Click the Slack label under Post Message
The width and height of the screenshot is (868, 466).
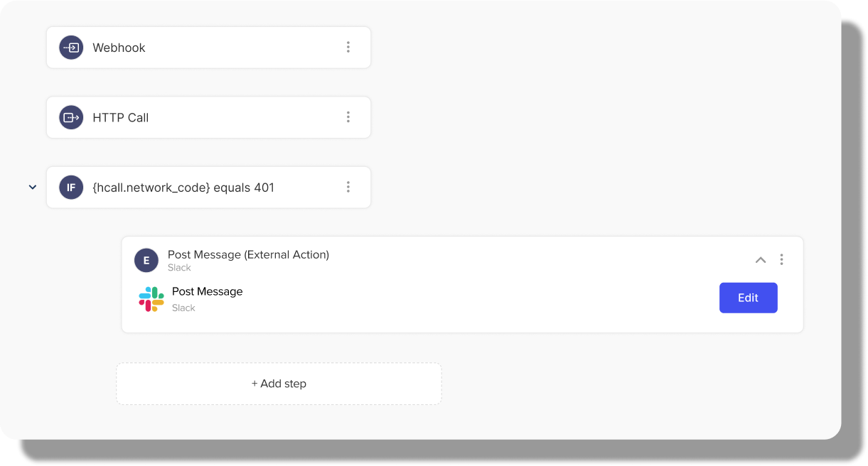click(x=183, y=308)
